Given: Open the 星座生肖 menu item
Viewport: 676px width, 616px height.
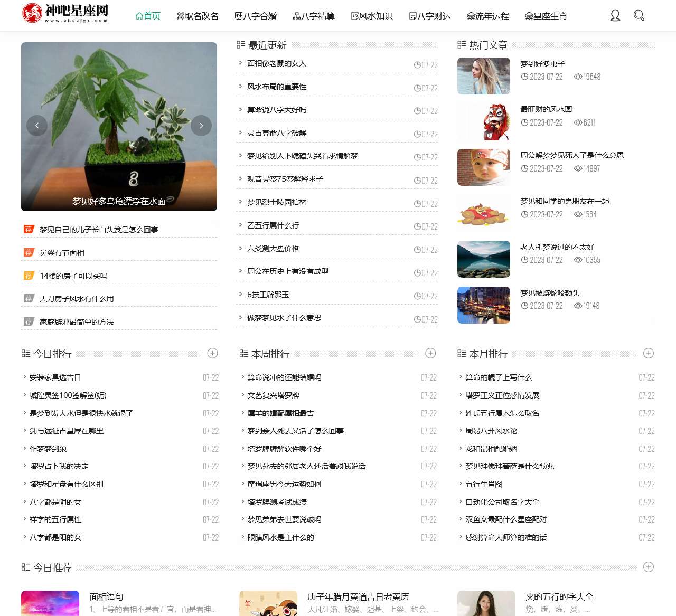Looking at the screenshot, I should click(546, 16).
